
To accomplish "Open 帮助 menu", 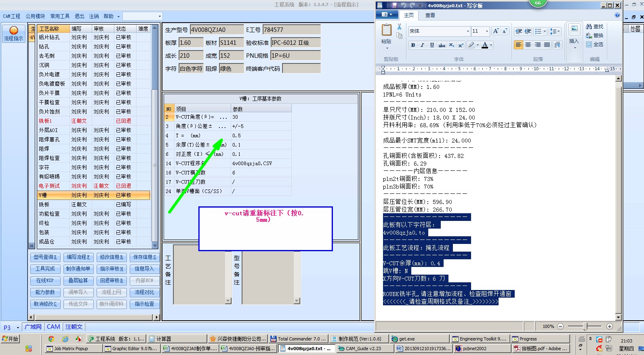I will tap(108, 16).
